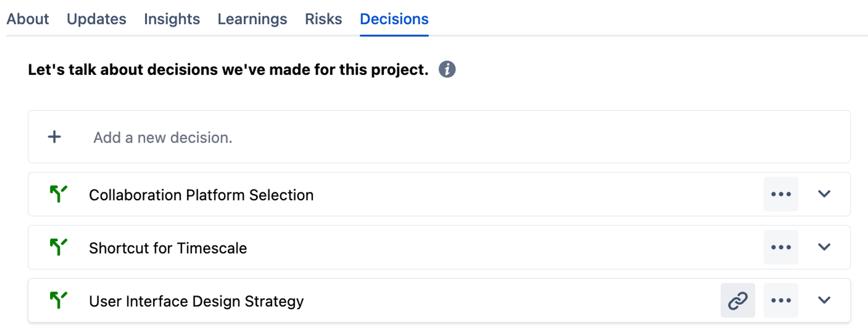Open more options for Shortcut for Timescale
The image size is (868, 328).
(781, 247)
